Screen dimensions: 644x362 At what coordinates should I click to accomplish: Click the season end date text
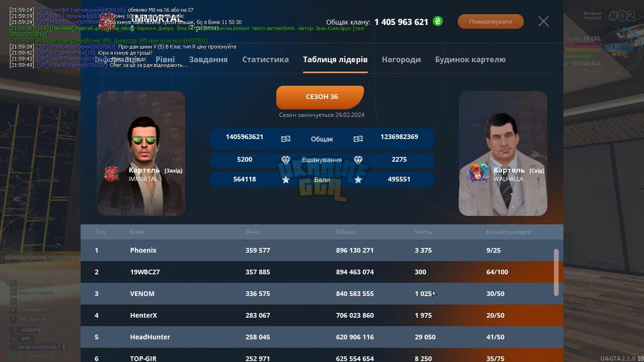click(x=322, y=115)
